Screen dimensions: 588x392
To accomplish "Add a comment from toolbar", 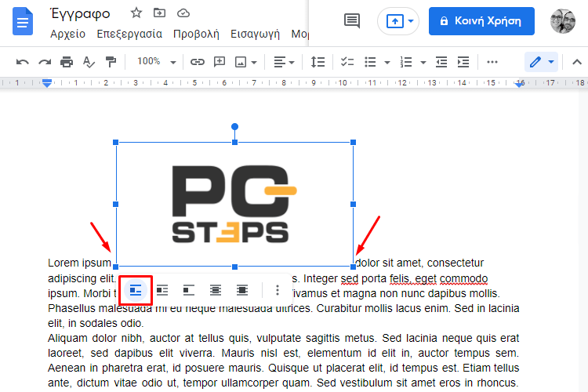I will (220, 62).
